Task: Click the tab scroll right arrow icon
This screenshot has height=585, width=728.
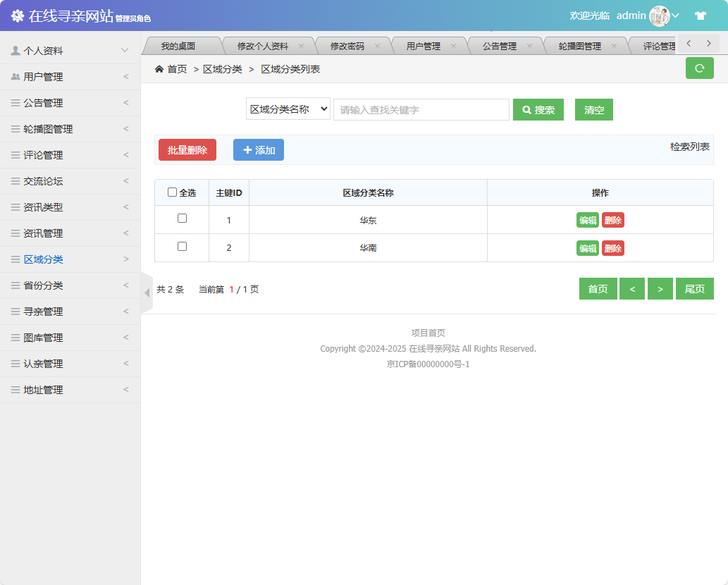Action: coord(708,43)
